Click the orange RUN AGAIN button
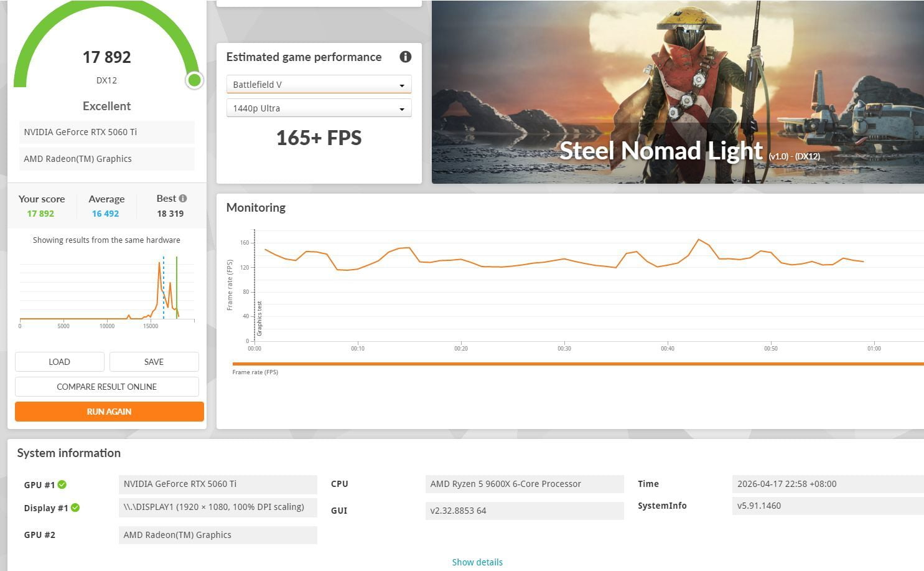 [110, 412]
